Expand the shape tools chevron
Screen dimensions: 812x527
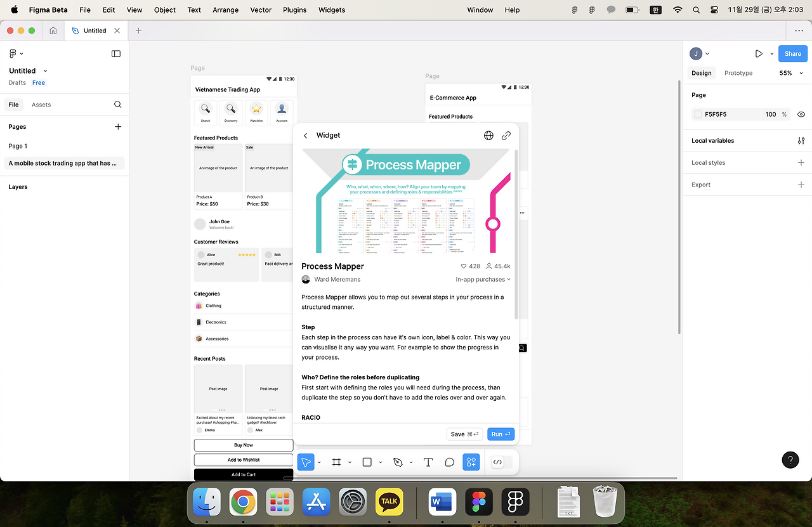[380, 462]
